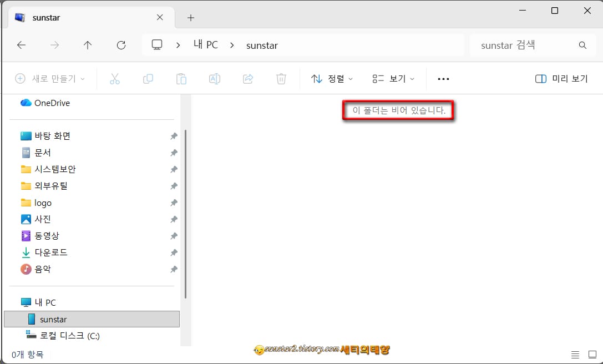Click the Refresh icon in the address bar
This screenshot has width=603, height=364.
(x=121, y=45)
